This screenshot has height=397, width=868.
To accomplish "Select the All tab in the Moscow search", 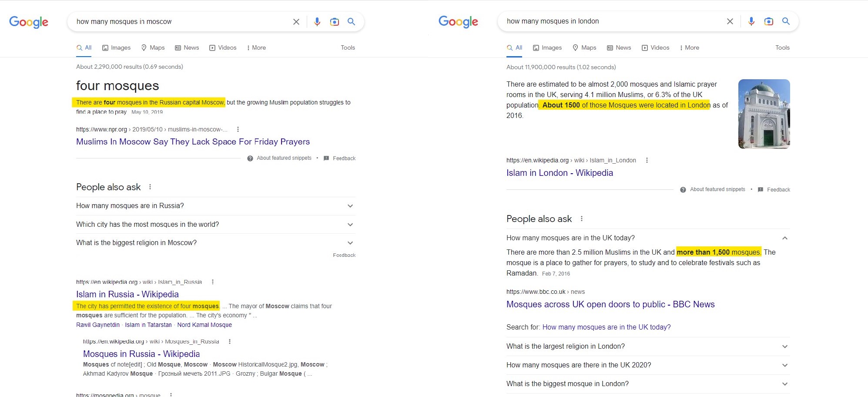I will pyautogui.click(x=84, y=48).
